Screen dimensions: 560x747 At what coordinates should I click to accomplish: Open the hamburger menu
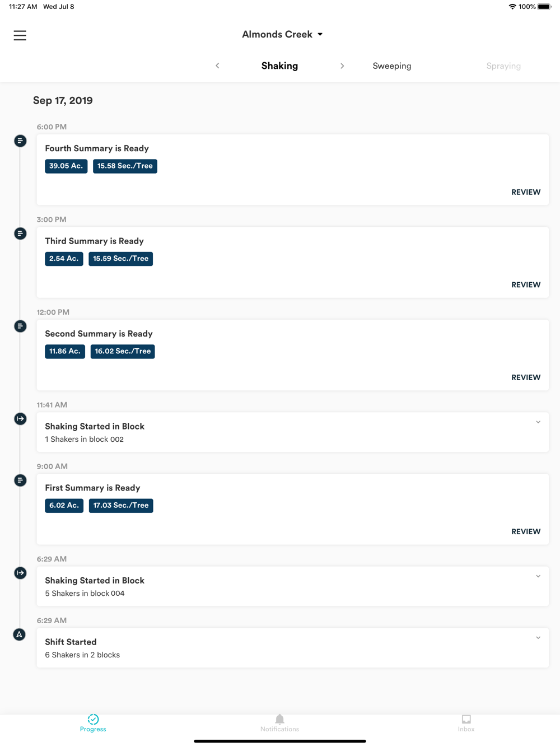(x=20, y=35)
